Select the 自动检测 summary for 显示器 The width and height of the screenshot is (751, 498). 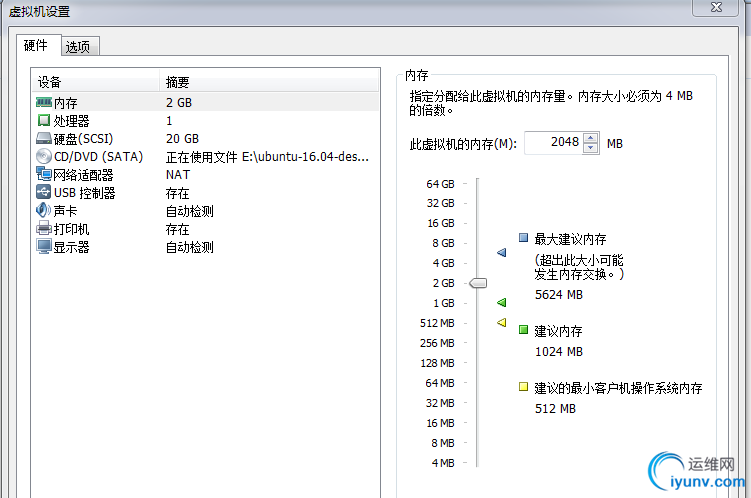[190, 247]
